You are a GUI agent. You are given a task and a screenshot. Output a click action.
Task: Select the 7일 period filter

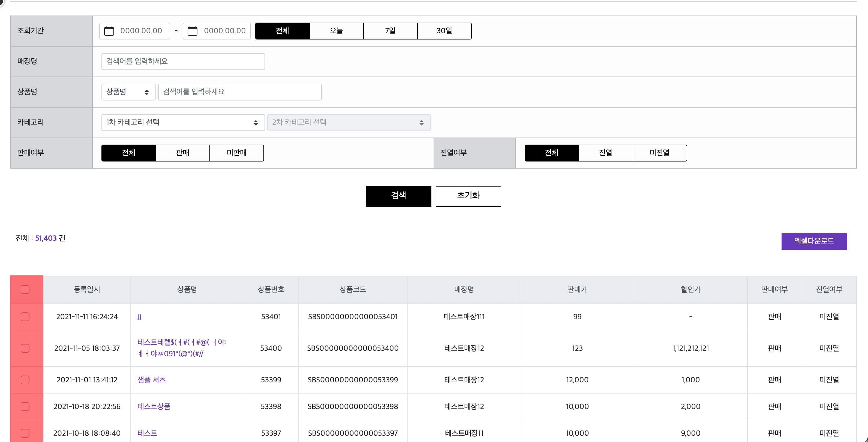pyautogui.click(x=390, y=31)
